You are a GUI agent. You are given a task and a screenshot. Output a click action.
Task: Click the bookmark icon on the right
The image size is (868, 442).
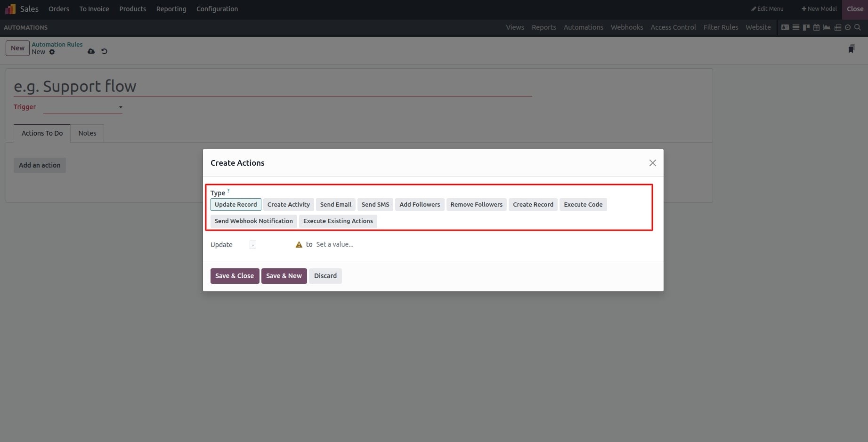(x=851, y=49)
